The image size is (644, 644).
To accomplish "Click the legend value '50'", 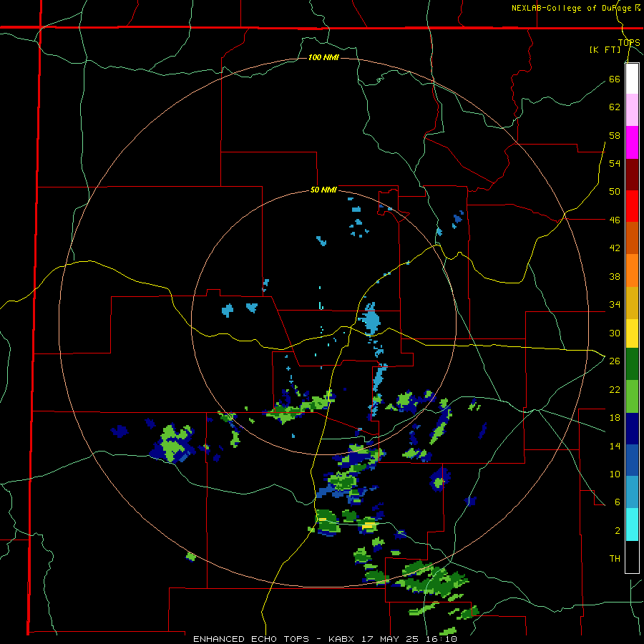I will coord(615,191).
